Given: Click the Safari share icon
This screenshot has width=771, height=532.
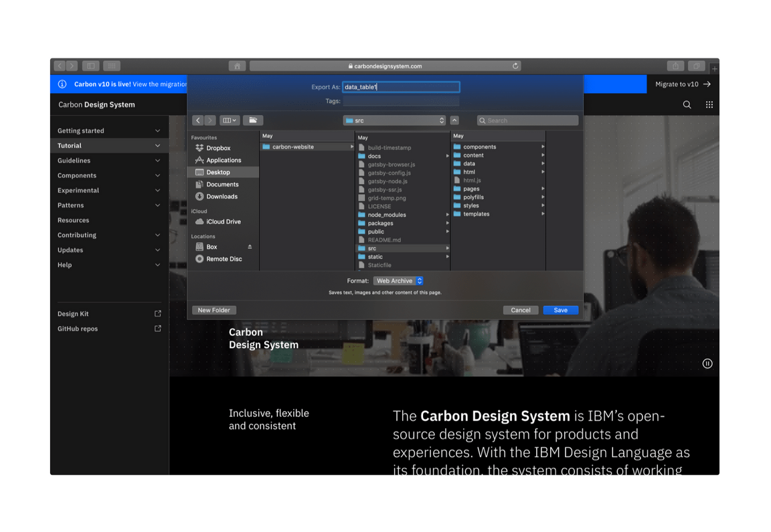Looking at the screenshot, I should click(675, 66).
